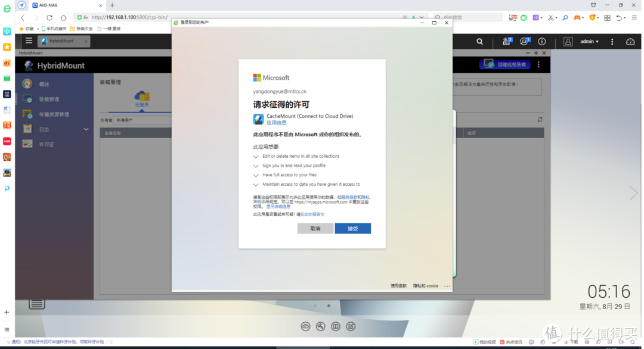Select 传输资源管理 in sidebar
Viewport: 644px width, 349px height.
coord(54,114)
